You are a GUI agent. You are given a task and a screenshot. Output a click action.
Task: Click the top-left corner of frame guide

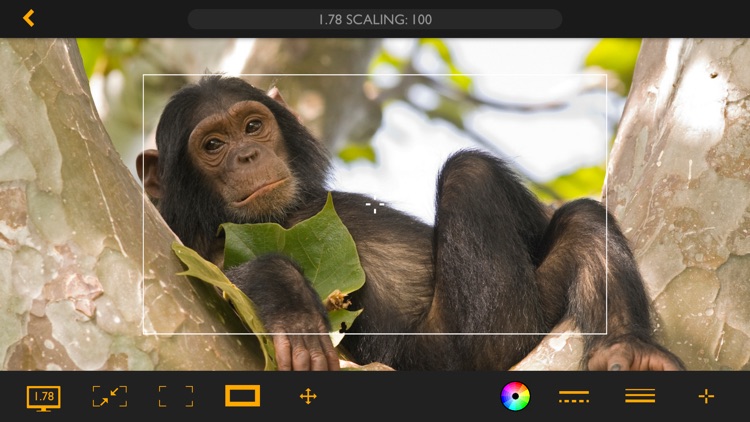tap(144, 75)
